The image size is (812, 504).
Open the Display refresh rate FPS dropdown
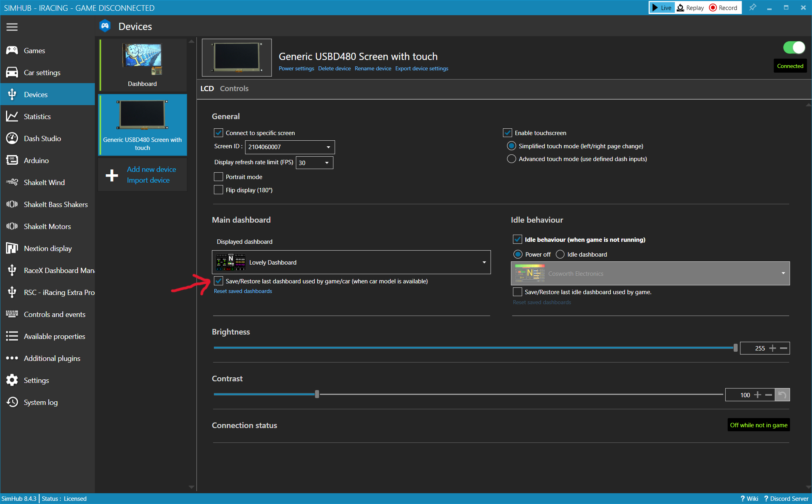click(x=314, y=163)
